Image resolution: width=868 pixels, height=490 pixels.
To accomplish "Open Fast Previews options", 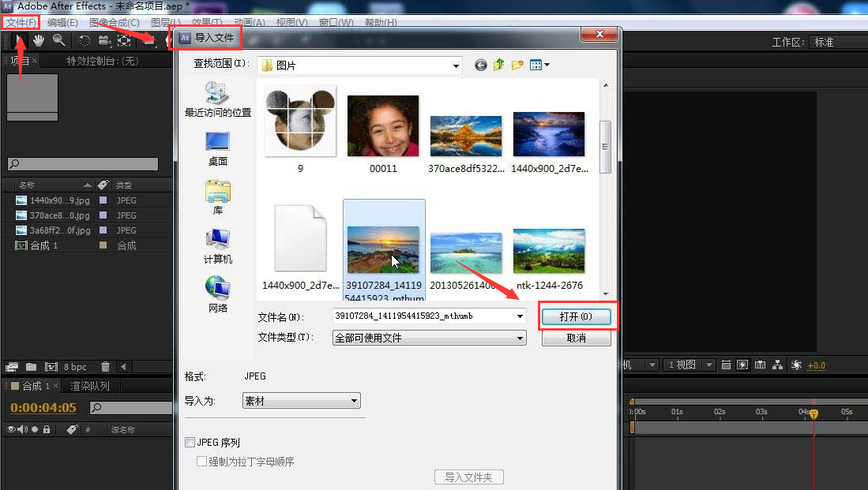I will [742, 365].
